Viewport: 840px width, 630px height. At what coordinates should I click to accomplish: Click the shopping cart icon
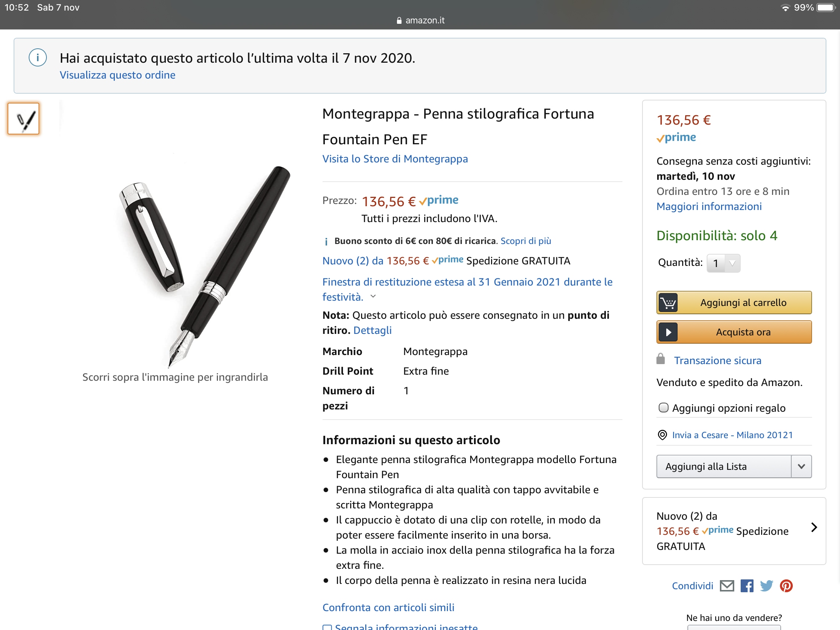point(668,303)
